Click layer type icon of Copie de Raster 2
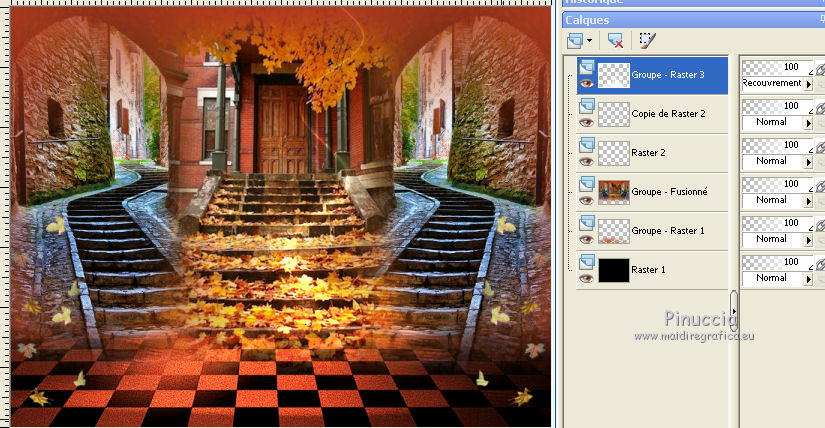Image resolution: width=825 pixels, height=428 pixels. pyautogui.click(x=587, y=106)
